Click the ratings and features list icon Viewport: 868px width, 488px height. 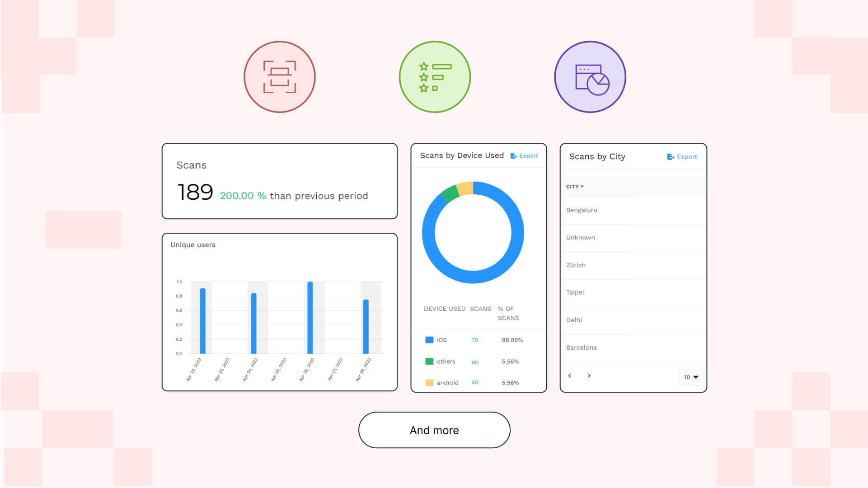click(x=434, y=76)
